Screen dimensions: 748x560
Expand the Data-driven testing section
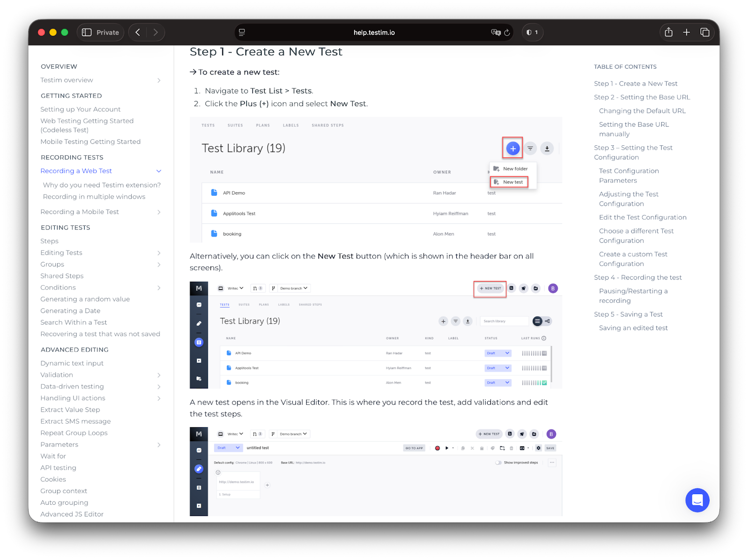tap(158, 387)
